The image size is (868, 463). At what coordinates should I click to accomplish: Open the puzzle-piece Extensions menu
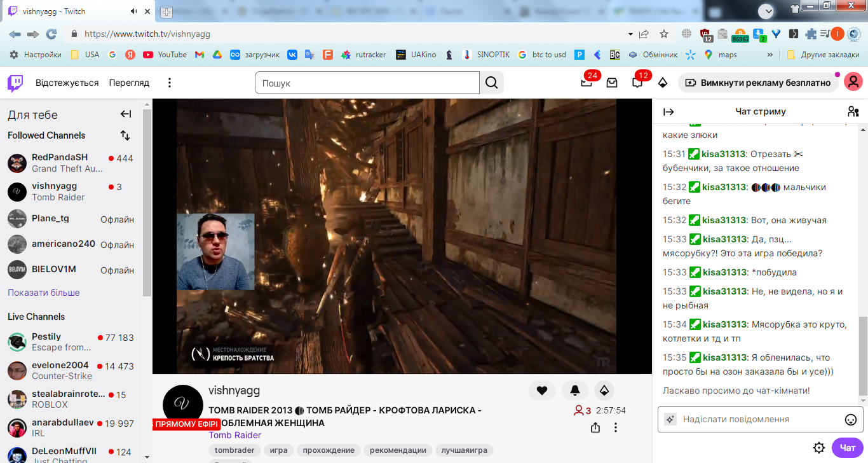coord(811,34)
